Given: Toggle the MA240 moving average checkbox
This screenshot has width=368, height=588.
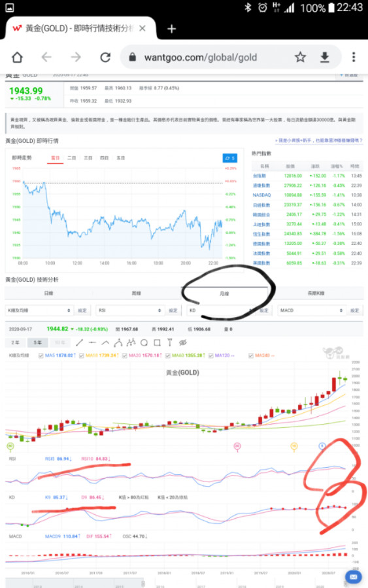Looking at the screenshot, I should point(250,355).
